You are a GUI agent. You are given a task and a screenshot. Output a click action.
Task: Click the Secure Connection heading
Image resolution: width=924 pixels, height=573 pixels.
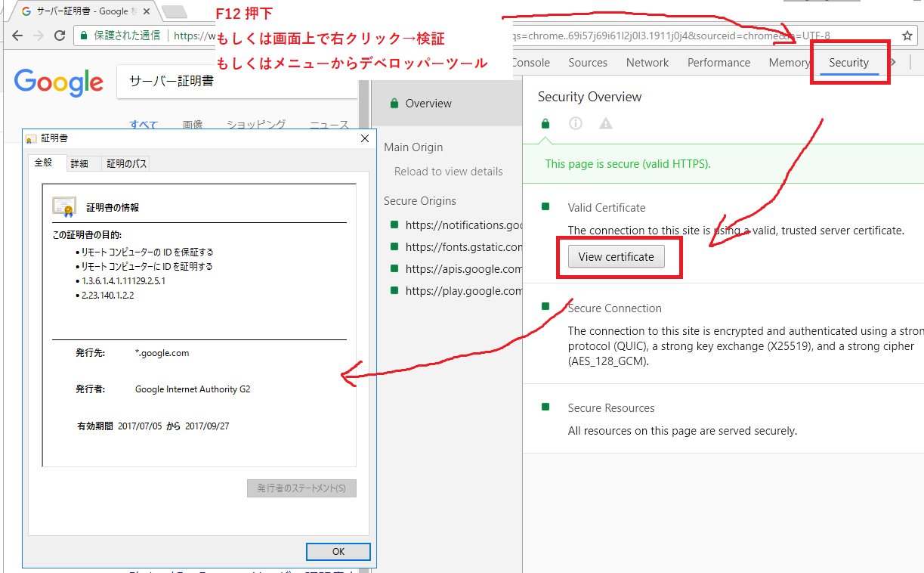coord(615,308)
